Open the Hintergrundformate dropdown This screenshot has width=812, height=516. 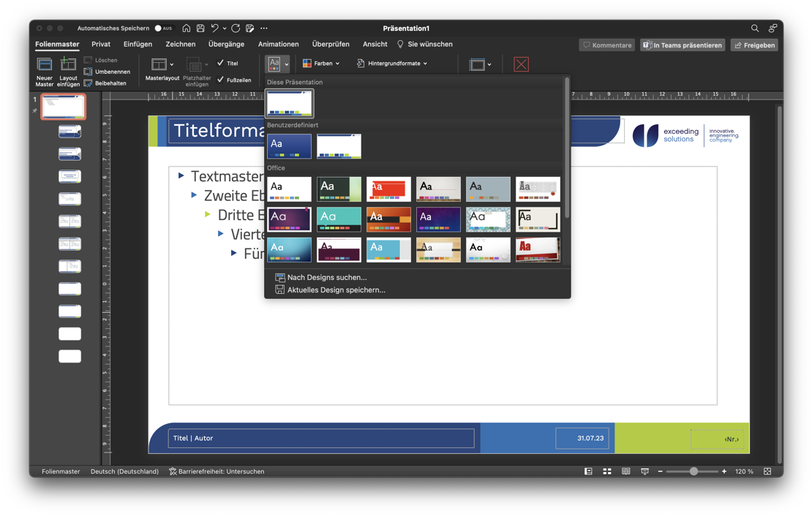click(392, 64)
